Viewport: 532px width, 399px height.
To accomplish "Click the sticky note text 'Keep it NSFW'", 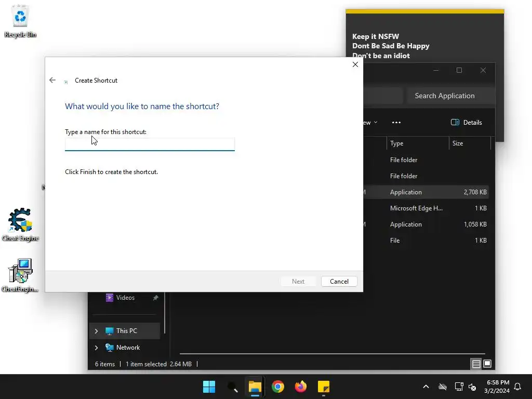I will (x=376, y=36).
